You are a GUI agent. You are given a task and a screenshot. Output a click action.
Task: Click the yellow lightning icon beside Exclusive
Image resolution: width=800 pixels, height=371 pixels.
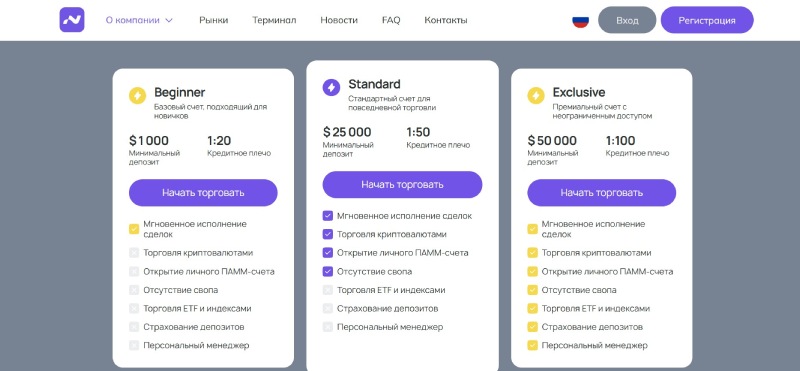pos(536,95)
